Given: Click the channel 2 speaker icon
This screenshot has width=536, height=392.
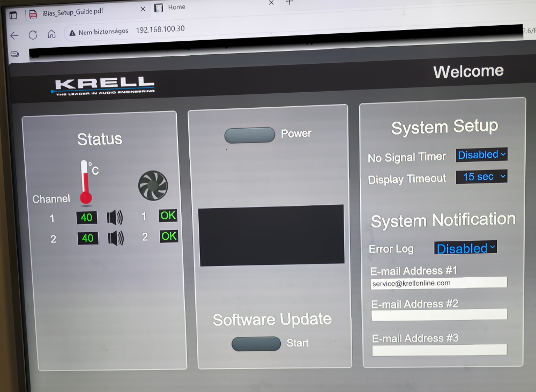Looking at the screenshot, I should point(116,238).
